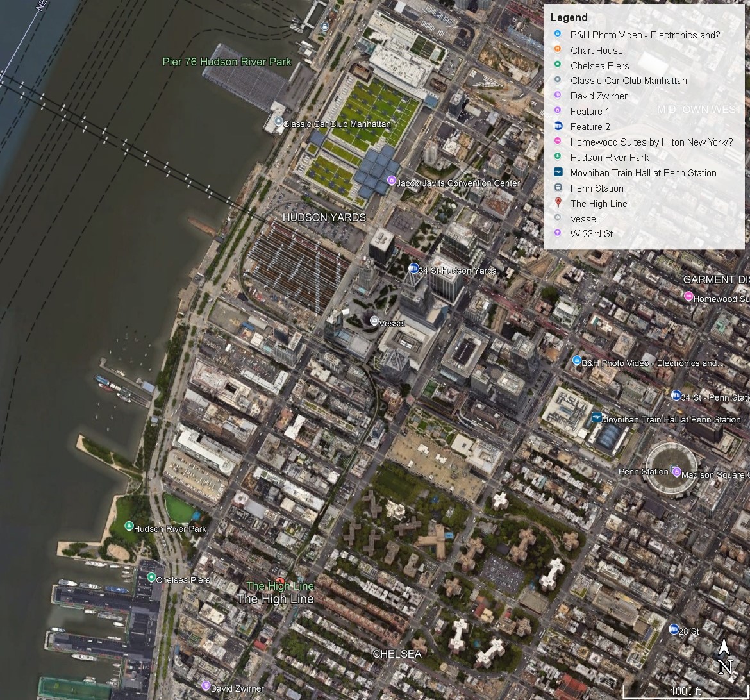Select the Hudson River Park legend entry
Image resolution: width=750 pixels, height=700 pixels.
(610, 158)
